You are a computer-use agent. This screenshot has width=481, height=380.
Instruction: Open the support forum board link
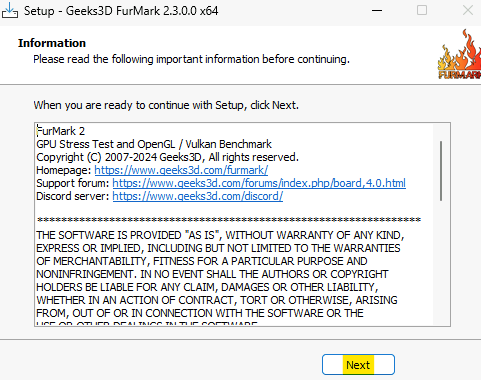tap(259, 183)
